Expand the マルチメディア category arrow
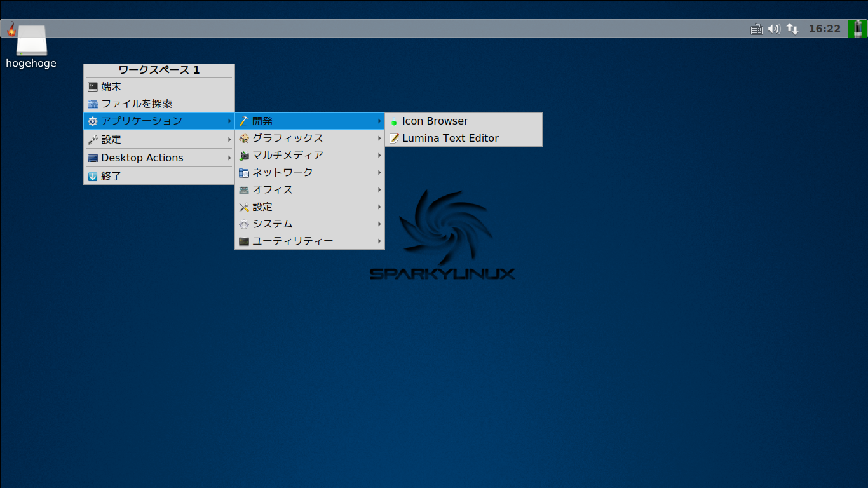The image size is (868, 488). (379, 155)
